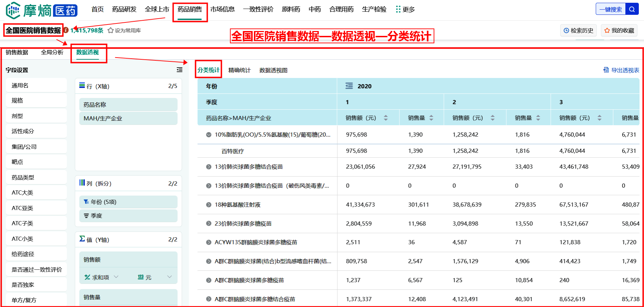Click the star icon for 设为常用库
Viewport: 644px width, 307px height.
coord(111,30)
